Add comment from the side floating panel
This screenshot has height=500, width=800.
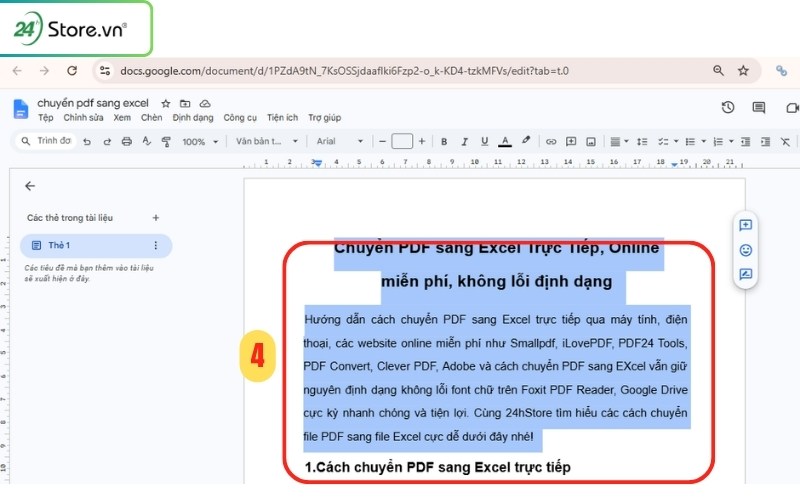(x=745, y=225)
